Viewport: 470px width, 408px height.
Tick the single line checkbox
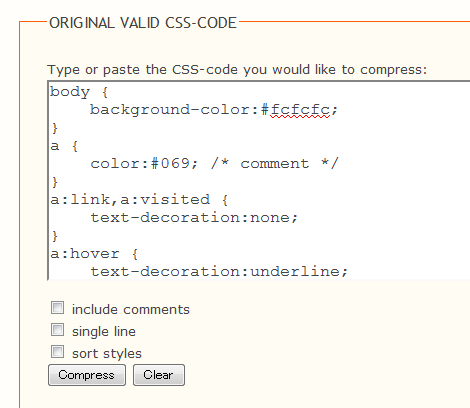click(x=57, y=330)
